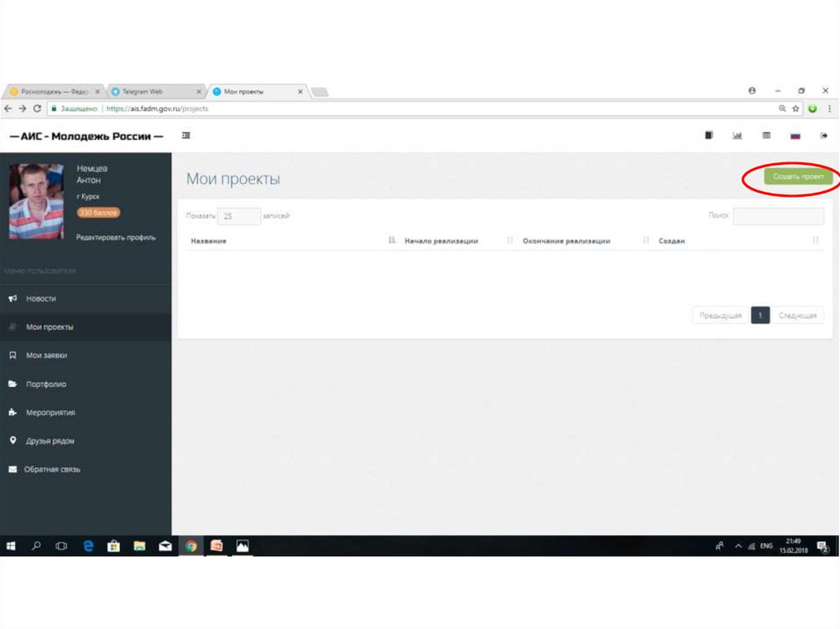Click the Создать проект button

click(797, 176)
